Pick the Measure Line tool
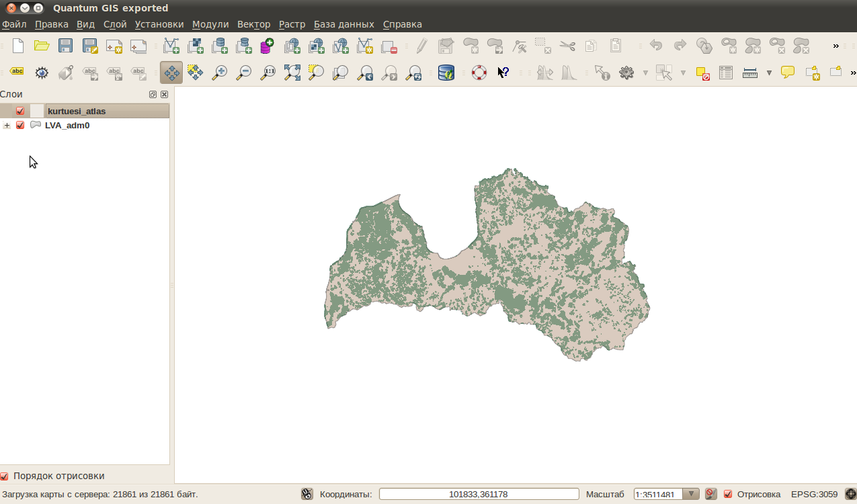The image size is (857, 504). 748,73
